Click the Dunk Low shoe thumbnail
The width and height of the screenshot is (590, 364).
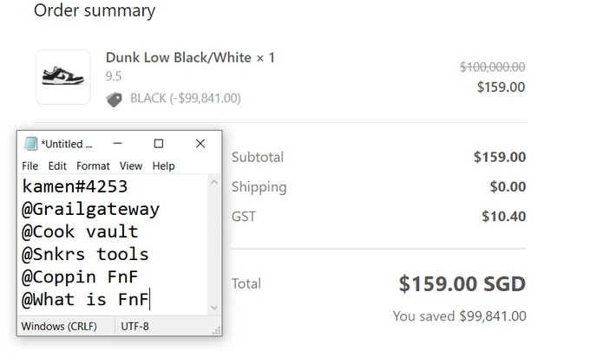pyautogui.click(x=62, y=77)
